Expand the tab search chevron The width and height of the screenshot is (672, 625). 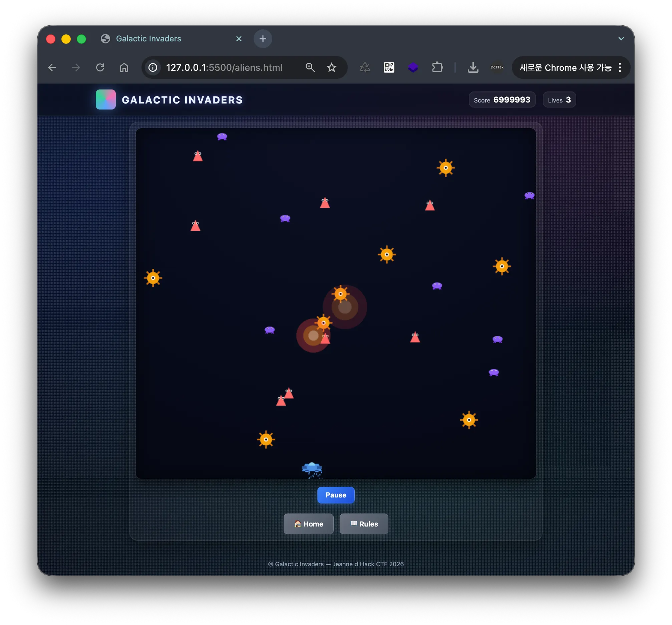tap(621, 38)
